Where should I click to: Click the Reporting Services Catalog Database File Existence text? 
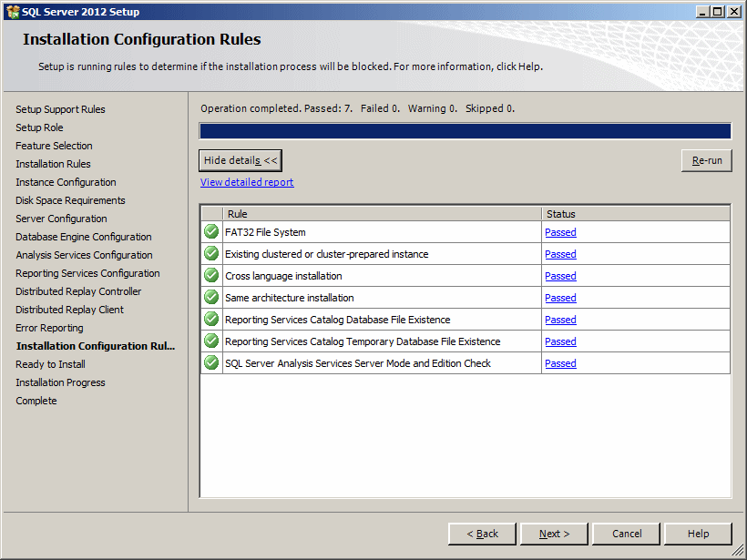[x=338, y=320]
